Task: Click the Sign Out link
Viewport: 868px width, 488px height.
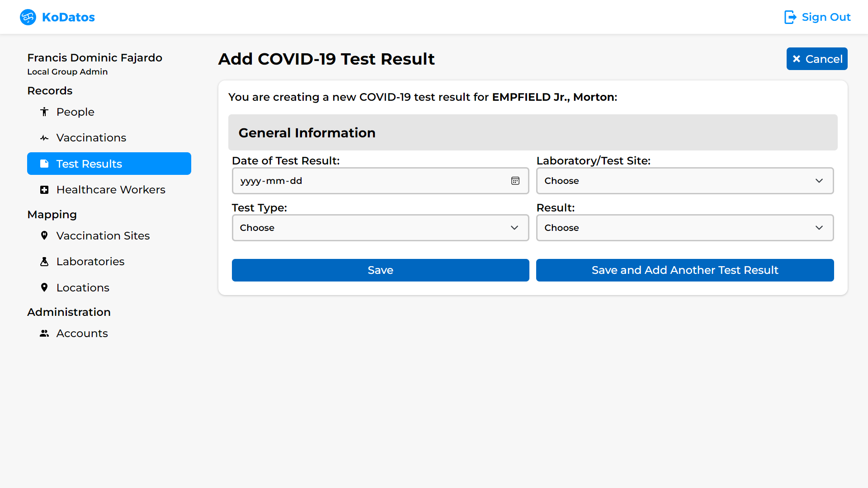Action: pyautogui.click(x=826, y=17)
